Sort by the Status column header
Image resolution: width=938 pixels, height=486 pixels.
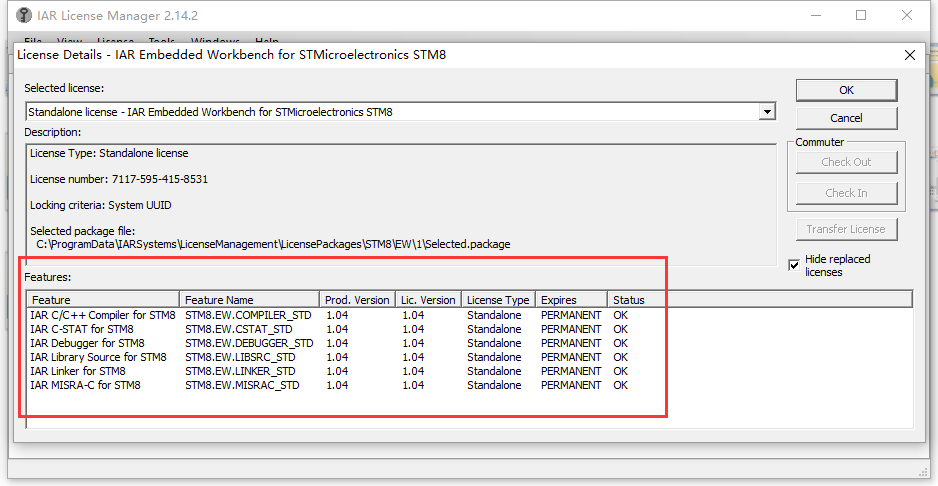coord(760,299)
